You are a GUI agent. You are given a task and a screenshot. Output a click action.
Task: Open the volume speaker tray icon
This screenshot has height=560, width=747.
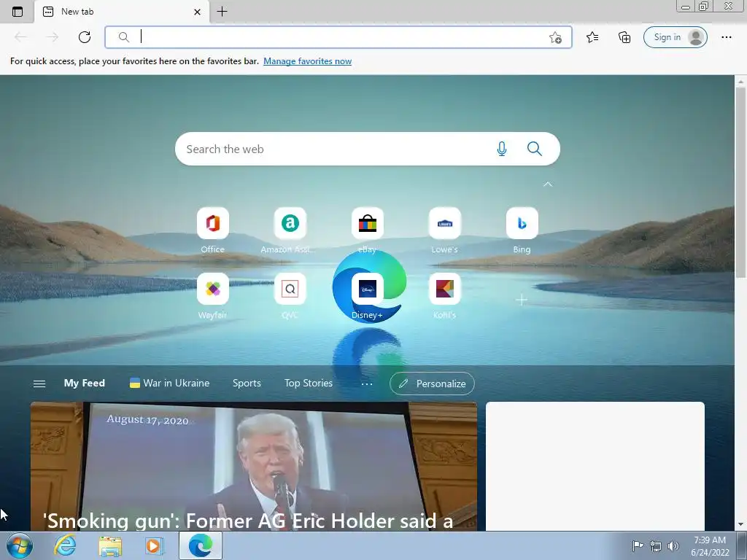coord(673,546)
